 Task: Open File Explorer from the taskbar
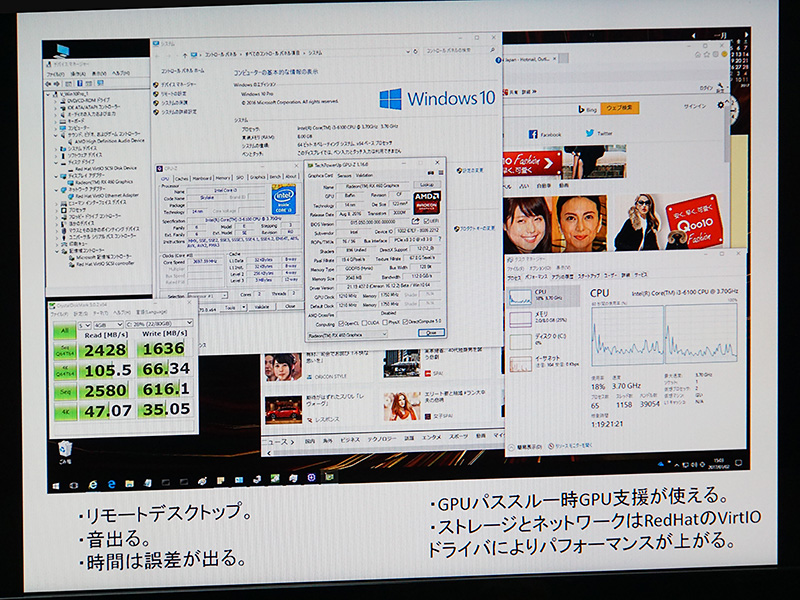coord(130,483)
